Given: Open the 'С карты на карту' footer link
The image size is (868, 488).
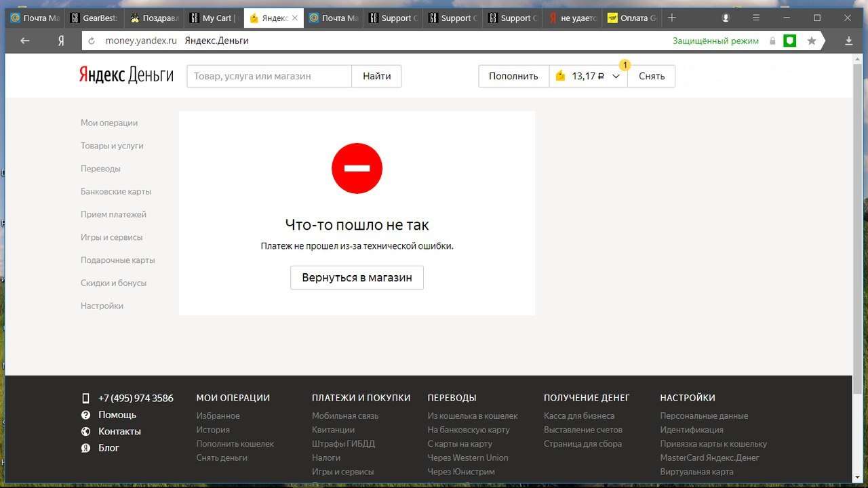Looking at the screenshot, I should (460, 444).
